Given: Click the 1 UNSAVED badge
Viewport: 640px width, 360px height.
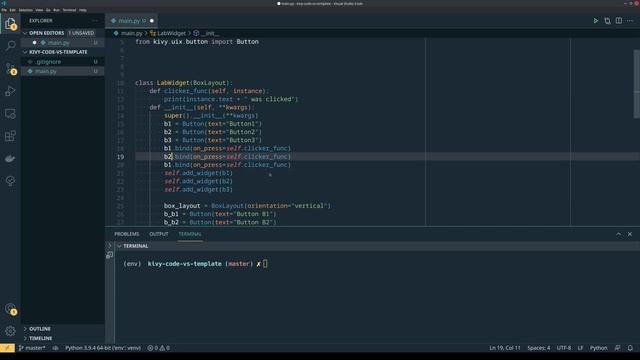Looking at the screenshot, I should click(81, 33).
